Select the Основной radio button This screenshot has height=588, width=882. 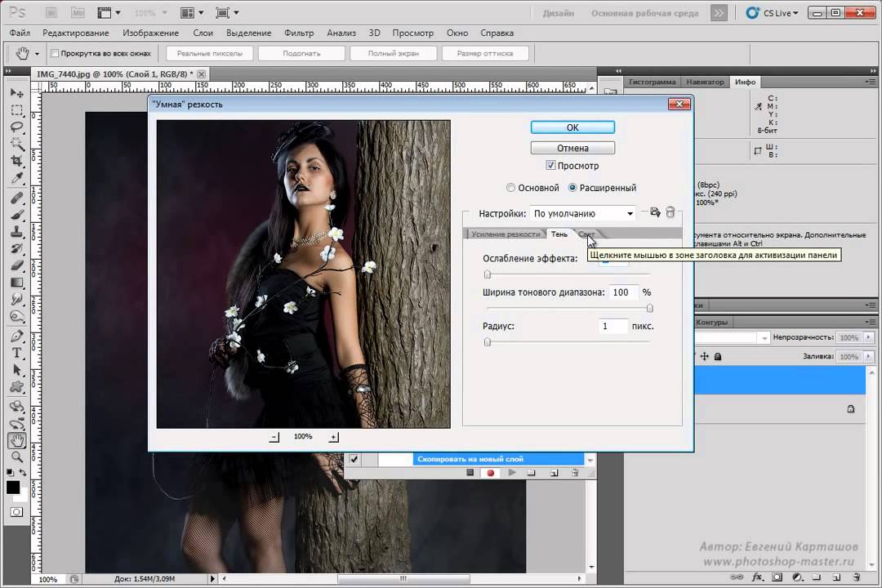(x=511, y=188)
